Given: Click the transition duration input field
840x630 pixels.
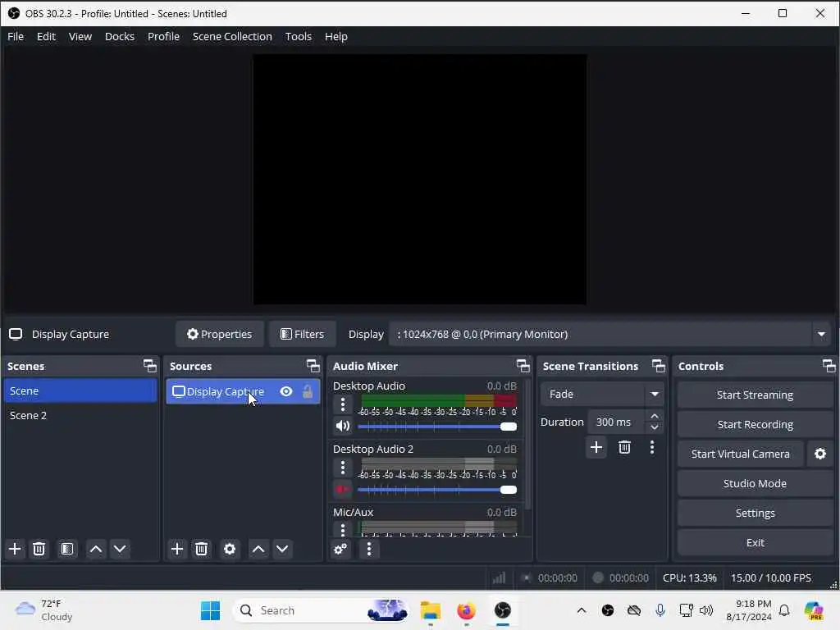Looking at the screenshot, I should click(x=618, y=422).
